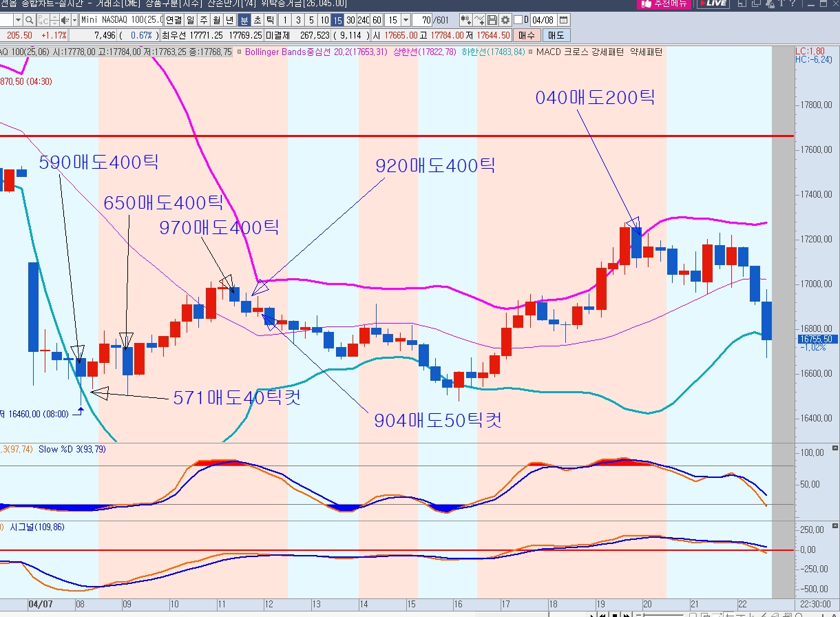840x617 pixels.
Task: Click the LC:1.80 value readout
Action: point(810,50)
